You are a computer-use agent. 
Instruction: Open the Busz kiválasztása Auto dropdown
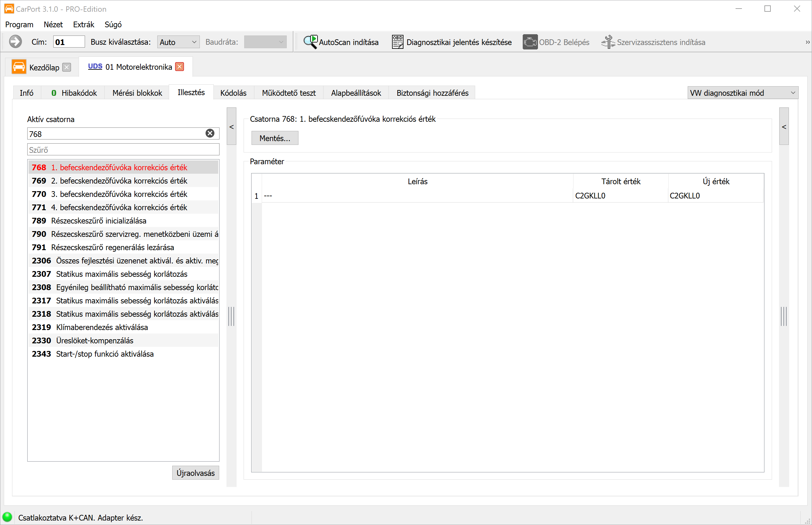pos(178,42)
